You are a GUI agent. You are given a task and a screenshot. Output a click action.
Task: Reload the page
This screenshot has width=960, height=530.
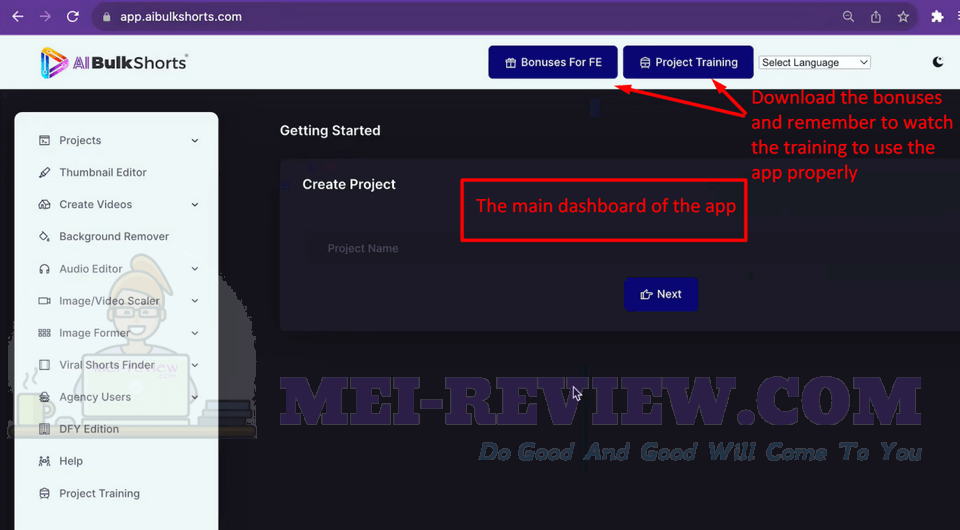[x=73, y=17]
